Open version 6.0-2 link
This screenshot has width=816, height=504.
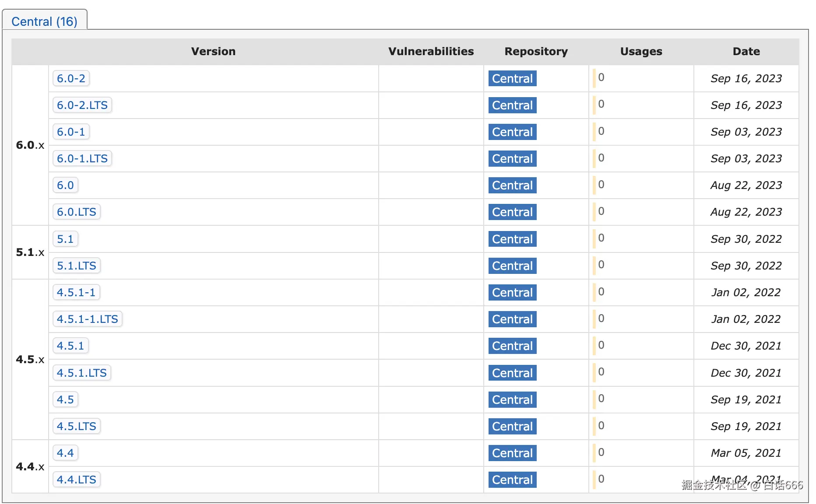pyautogui.click(x=71, y=78)
